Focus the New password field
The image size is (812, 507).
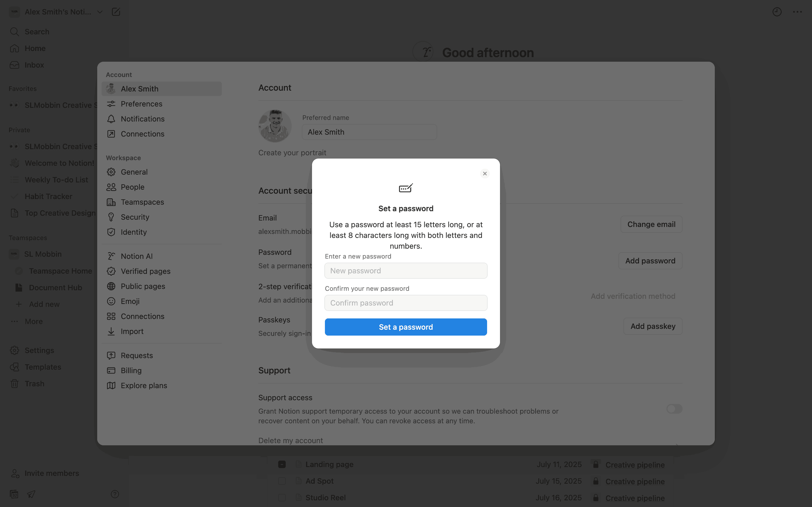[406, 271]
